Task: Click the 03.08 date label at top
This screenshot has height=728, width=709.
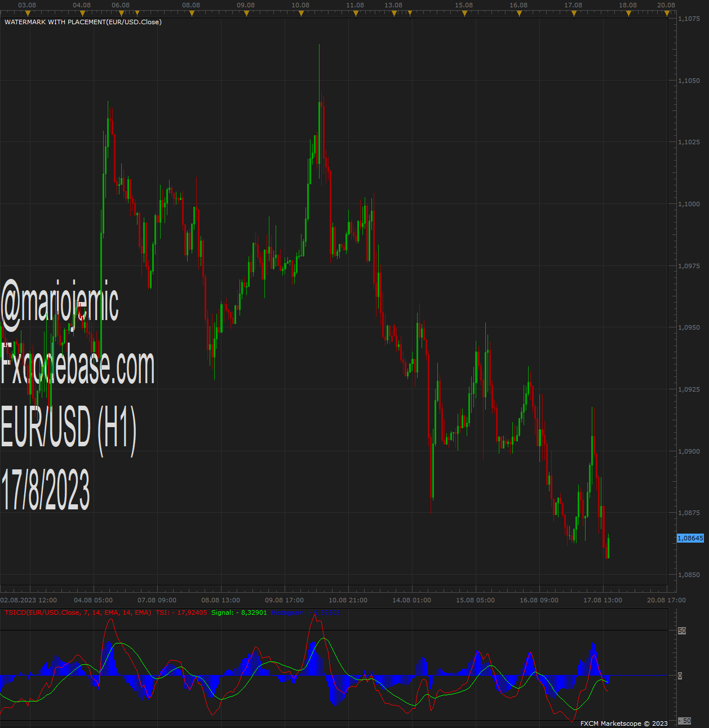Action: click(x=27, y=5)
